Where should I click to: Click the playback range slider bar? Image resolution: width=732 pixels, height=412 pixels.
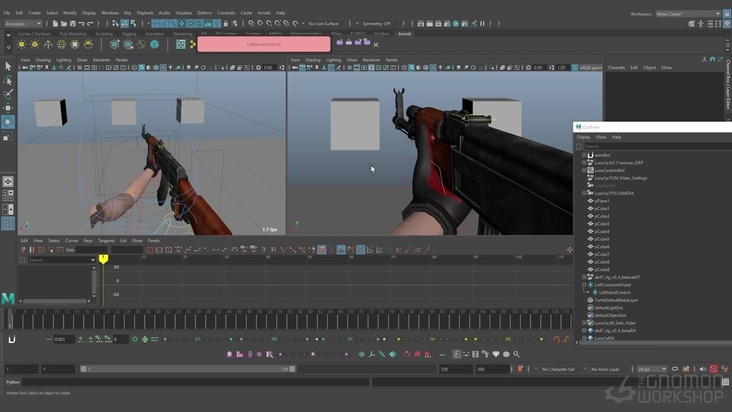tap(190, 369)
